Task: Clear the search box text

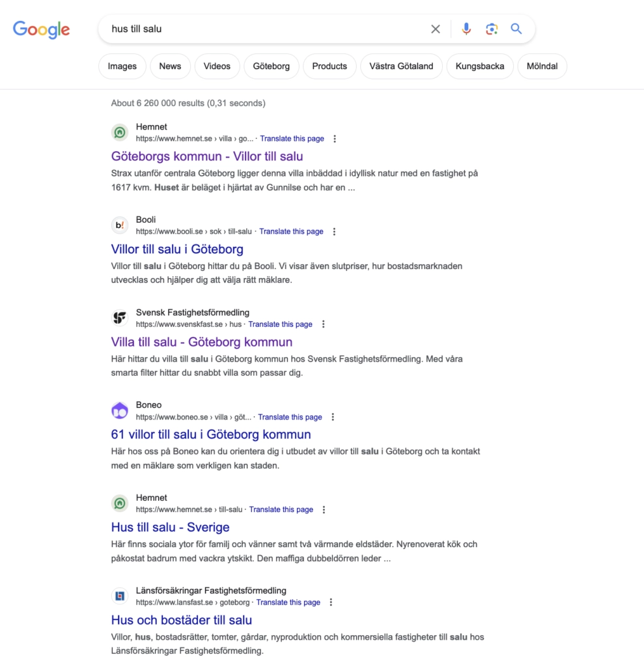Action: [435, 29]
